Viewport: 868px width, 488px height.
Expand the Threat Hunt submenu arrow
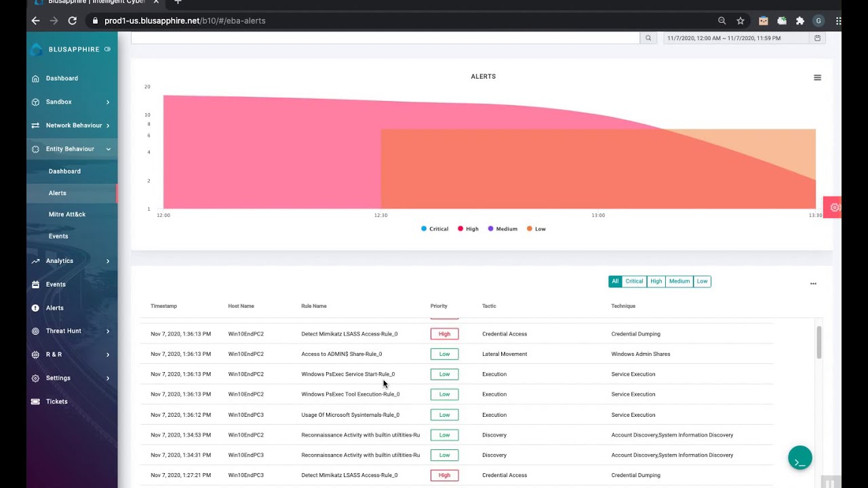108,331
